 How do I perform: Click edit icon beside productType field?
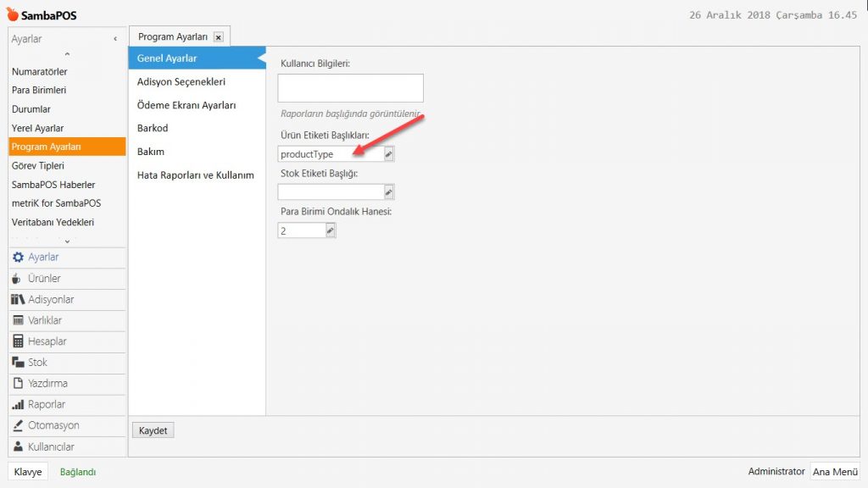tap(388, 154)
